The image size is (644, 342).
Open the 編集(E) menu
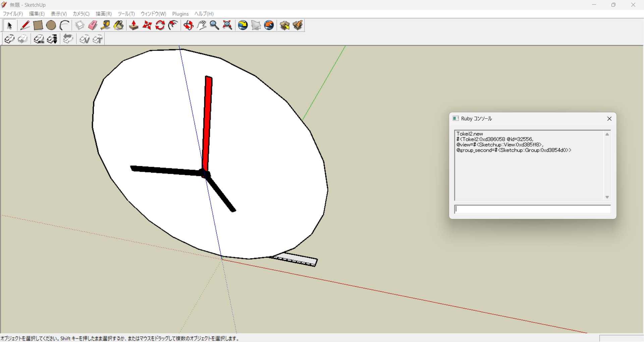tap(37, 14)
